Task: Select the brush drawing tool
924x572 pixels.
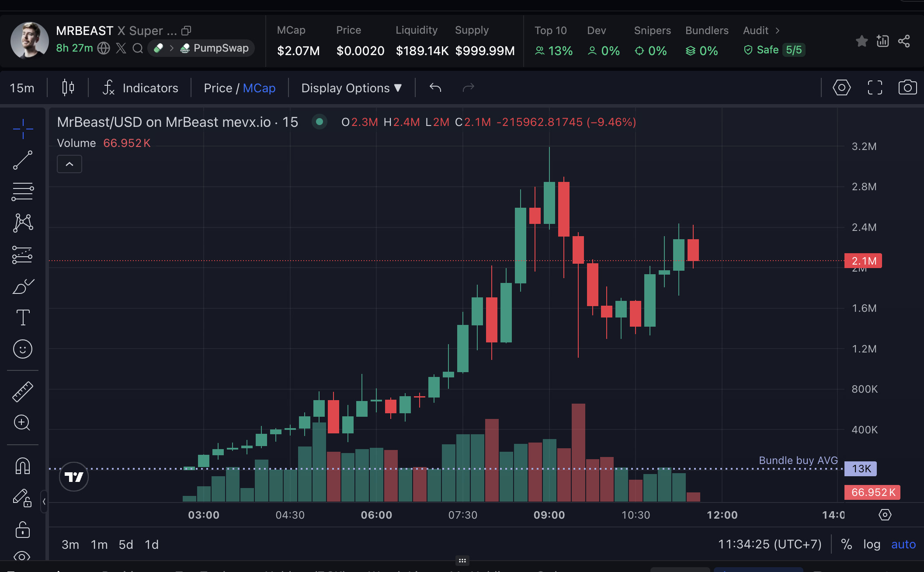Action: pyautogui.click(x=23, y=286)
